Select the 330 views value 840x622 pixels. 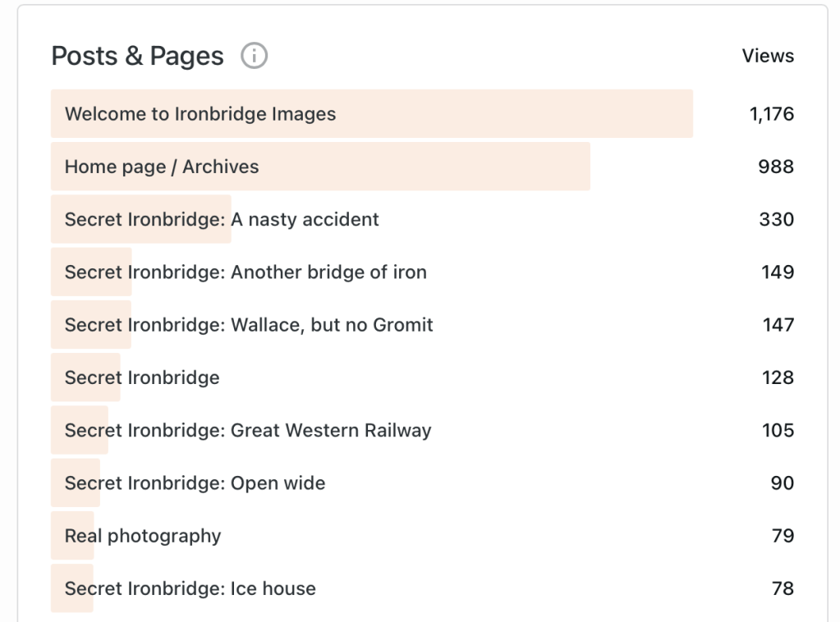[x=777, y=219]
